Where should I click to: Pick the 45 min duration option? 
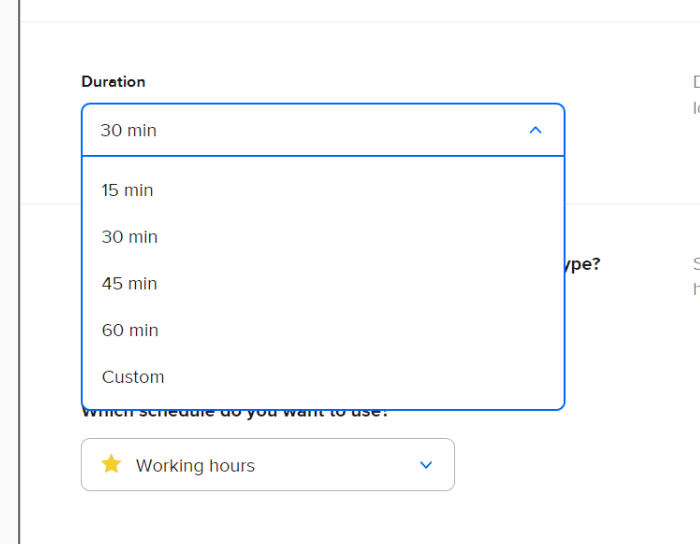pyautogui.click(x=129, y=284)
